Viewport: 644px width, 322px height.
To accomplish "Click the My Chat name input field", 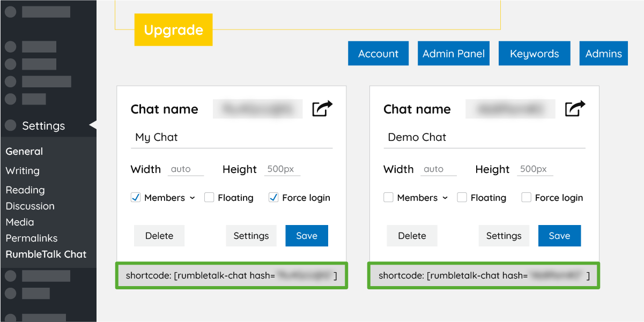I will [232, 137].
